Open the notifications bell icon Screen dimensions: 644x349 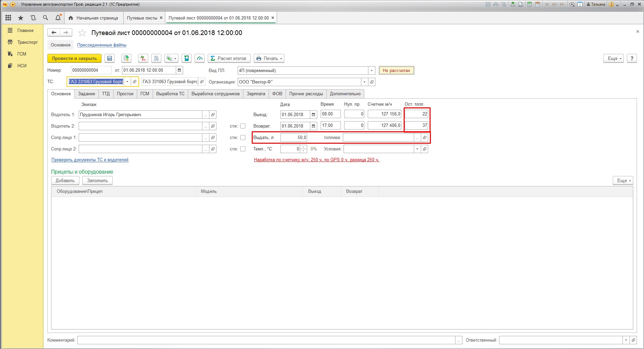pos(58,18)
